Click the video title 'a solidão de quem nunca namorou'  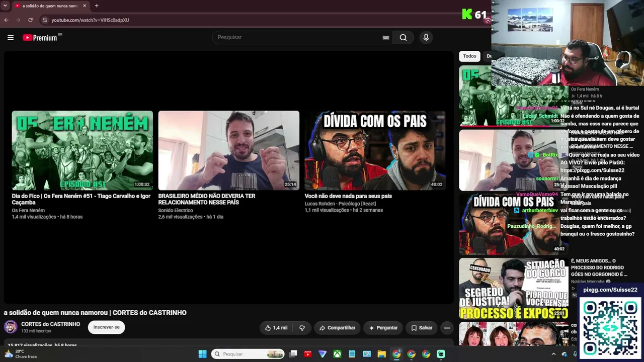95,313
